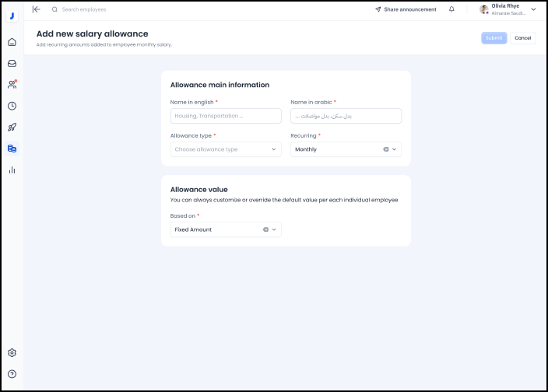The image size is (548, 392).
Task: Open the inbox icon in sidebar
Action: (x=12, y=63)
